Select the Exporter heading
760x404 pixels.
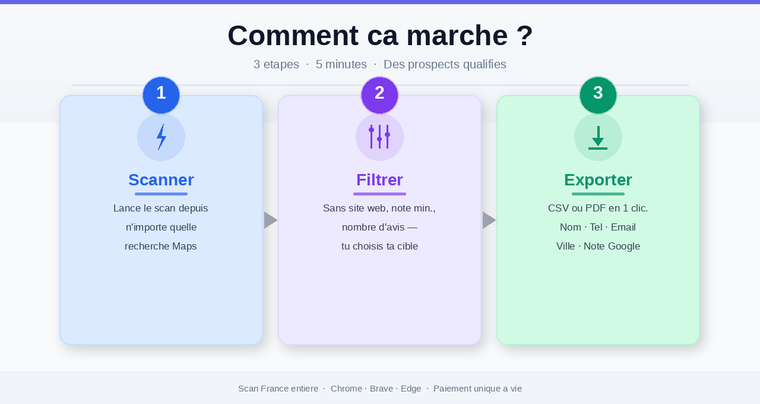pyautogui.click(x=598, y=180)
